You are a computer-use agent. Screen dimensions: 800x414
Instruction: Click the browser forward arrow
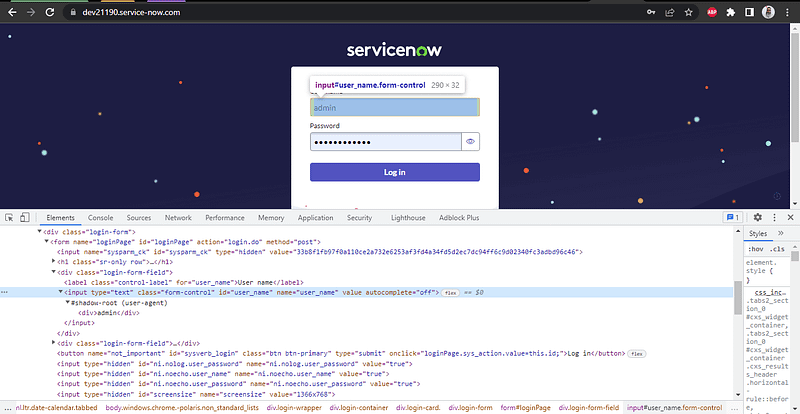pyautogui.click(x=31, y=12)
